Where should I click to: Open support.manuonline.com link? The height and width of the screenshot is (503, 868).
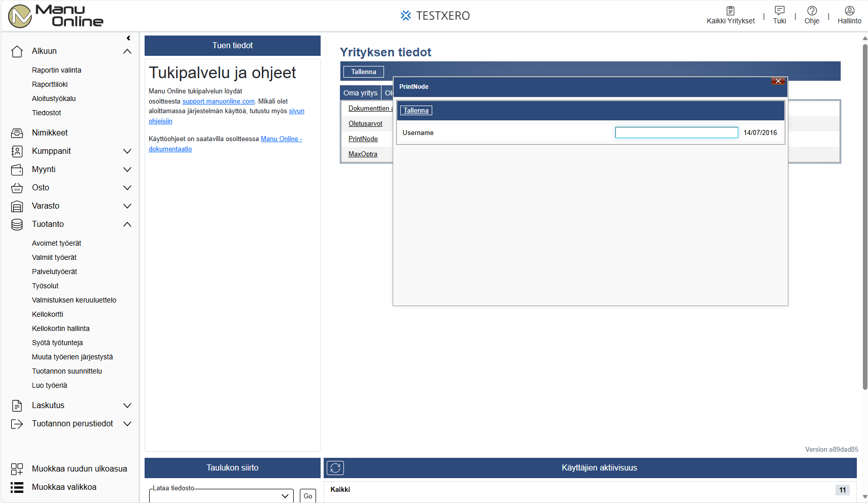219,102
